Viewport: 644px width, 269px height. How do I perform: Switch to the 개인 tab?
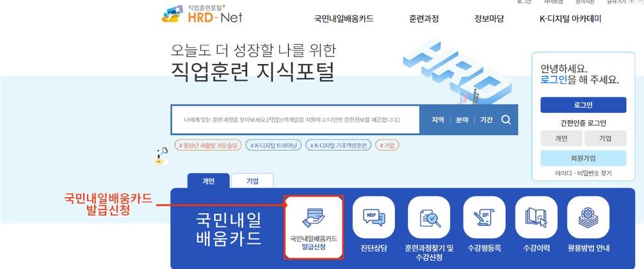pos(209,181)
